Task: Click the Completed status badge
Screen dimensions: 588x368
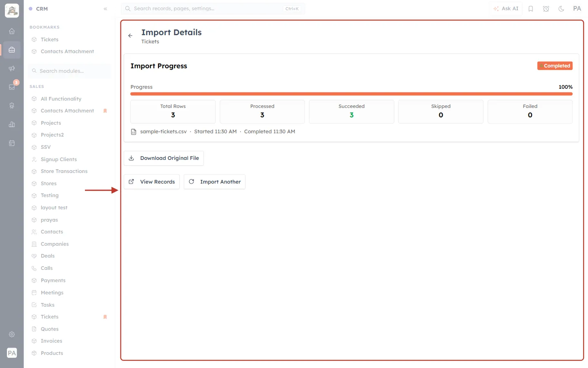Action: click(555, 66)
